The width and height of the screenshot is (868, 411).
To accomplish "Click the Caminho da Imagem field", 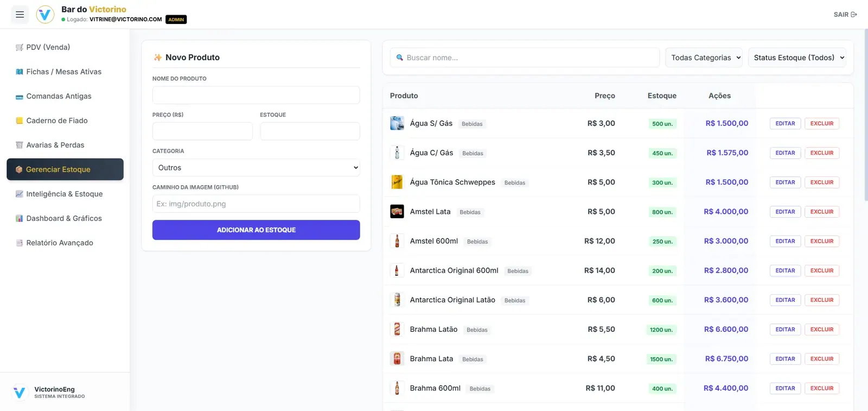I will 256,204.
